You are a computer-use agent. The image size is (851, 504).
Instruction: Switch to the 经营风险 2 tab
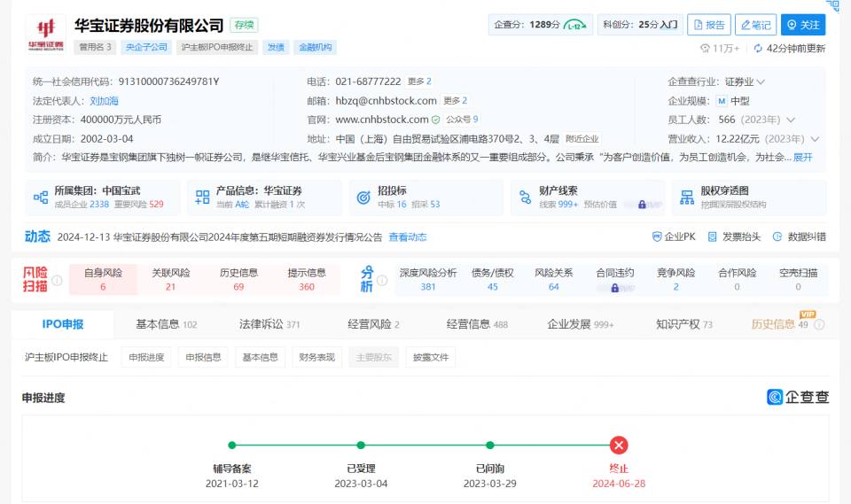point(373,324)
